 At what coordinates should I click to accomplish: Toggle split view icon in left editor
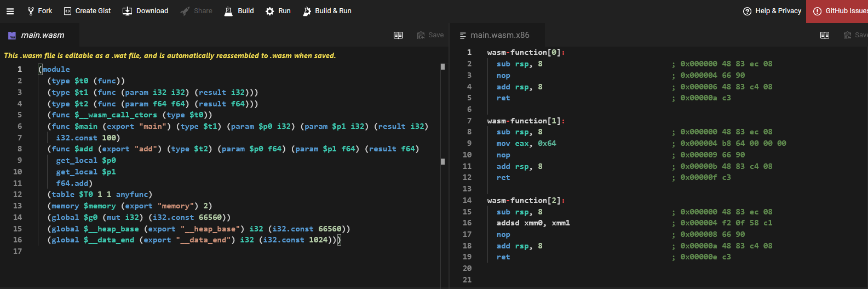398,35
